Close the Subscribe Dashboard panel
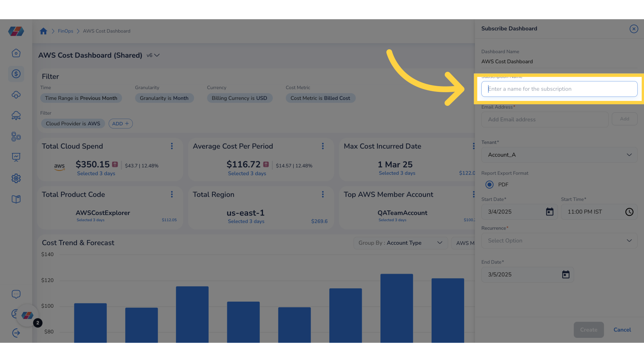644x362 pixels. pos(634,29)
